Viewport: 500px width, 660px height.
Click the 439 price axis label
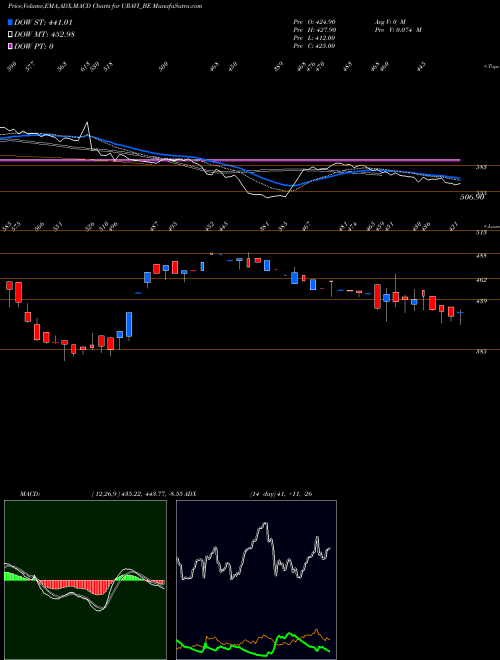tap(481, 301)
